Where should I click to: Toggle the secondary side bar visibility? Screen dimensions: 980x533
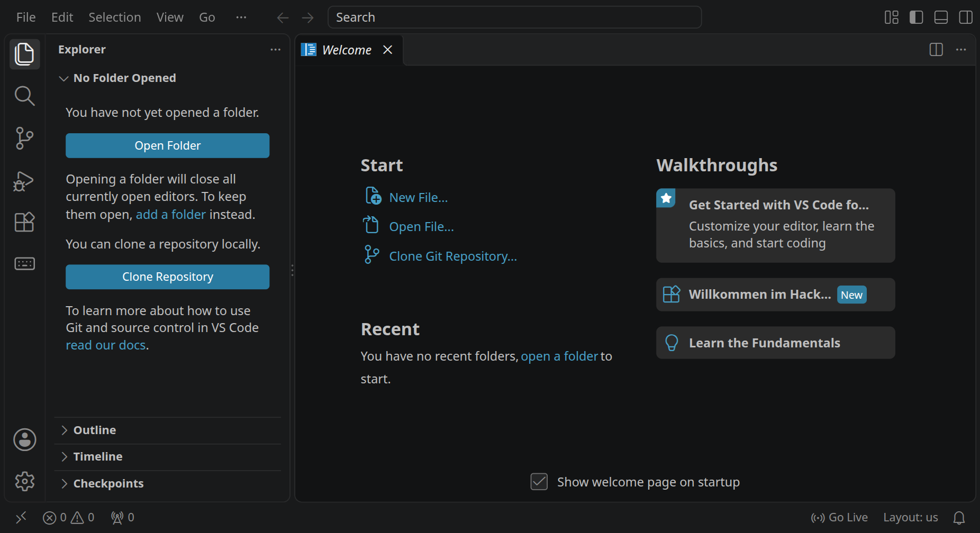[x=966, y=17]
